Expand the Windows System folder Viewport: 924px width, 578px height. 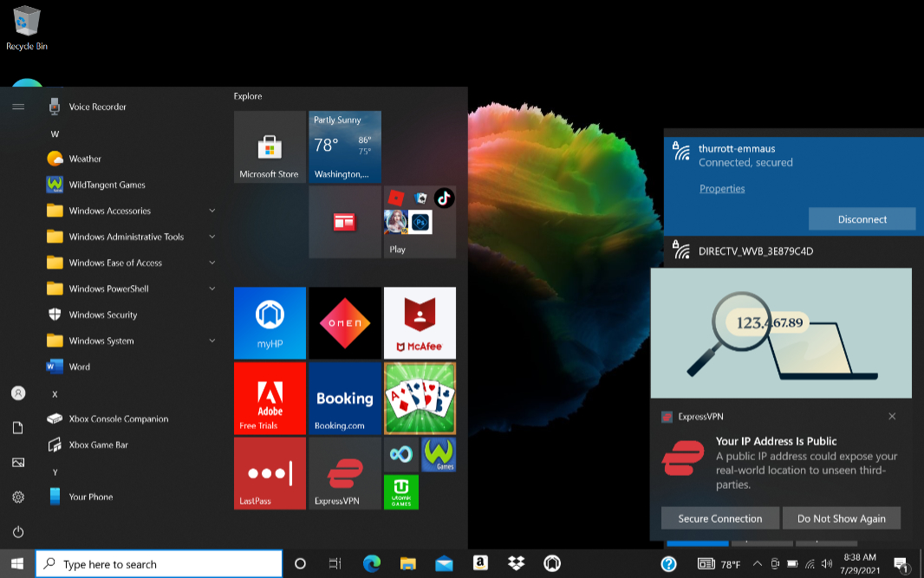pos(130,341)
